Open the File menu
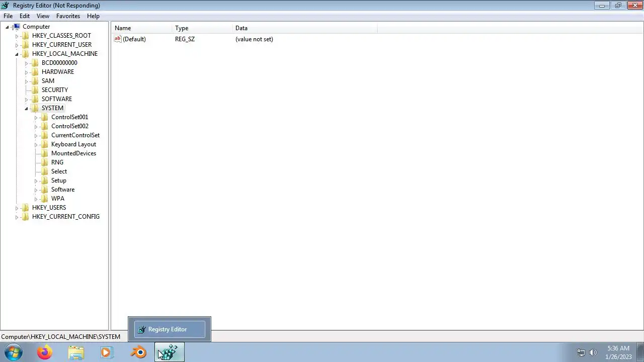The width and height of the screenshot is (644, 362). pyautogui.click(x=8, y=16)
